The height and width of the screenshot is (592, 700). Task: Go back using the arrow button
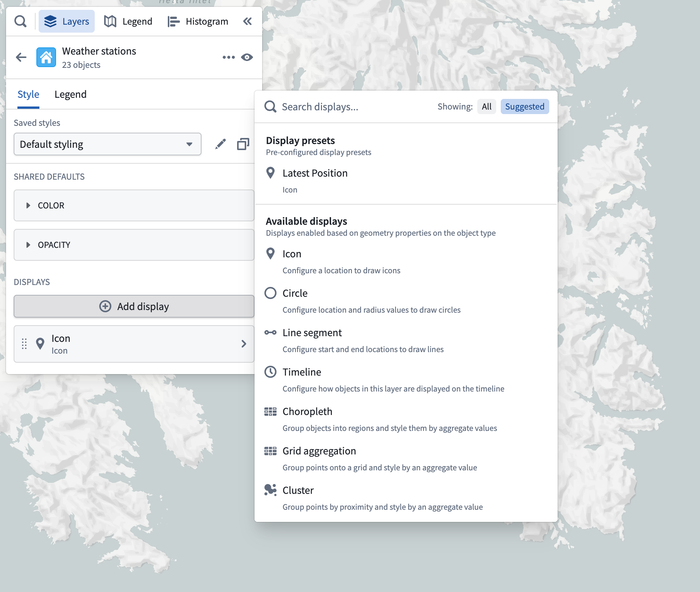pos(21,57)
